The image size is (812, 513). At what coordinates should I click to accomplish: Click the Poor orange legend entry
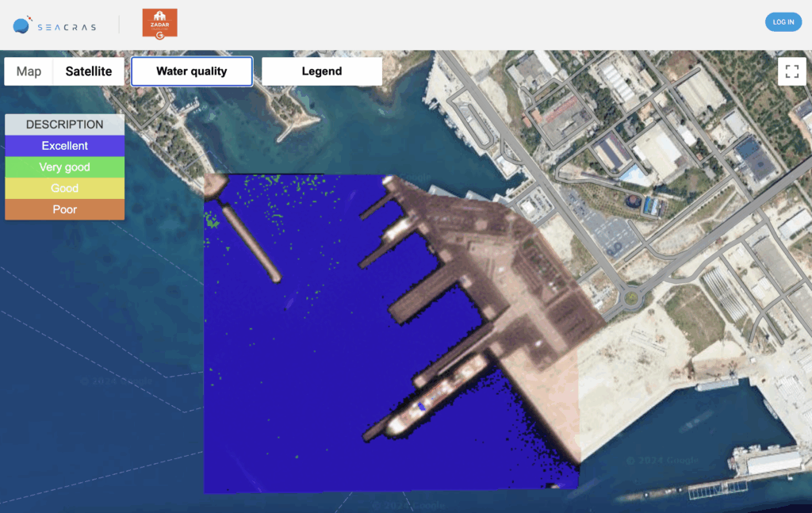point(65,209)
